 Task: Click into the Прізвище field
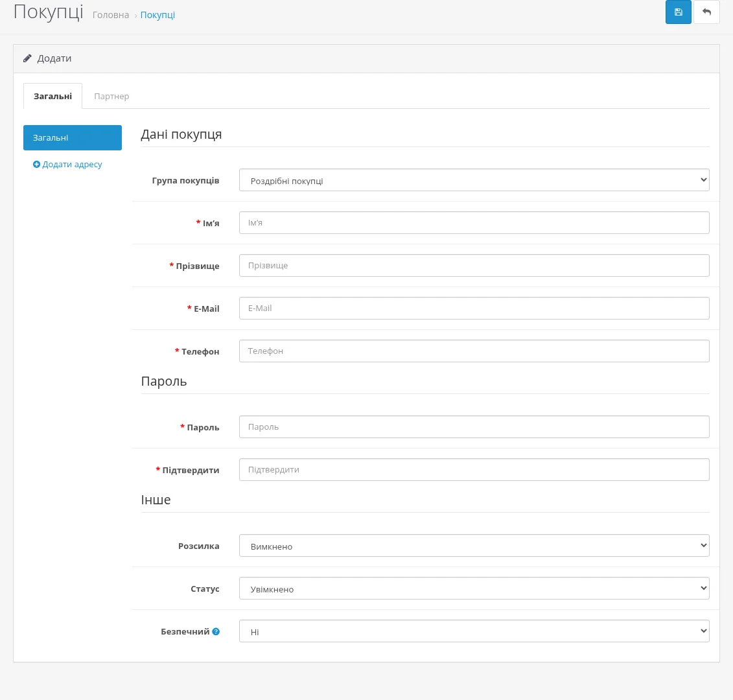click(474, 266)
